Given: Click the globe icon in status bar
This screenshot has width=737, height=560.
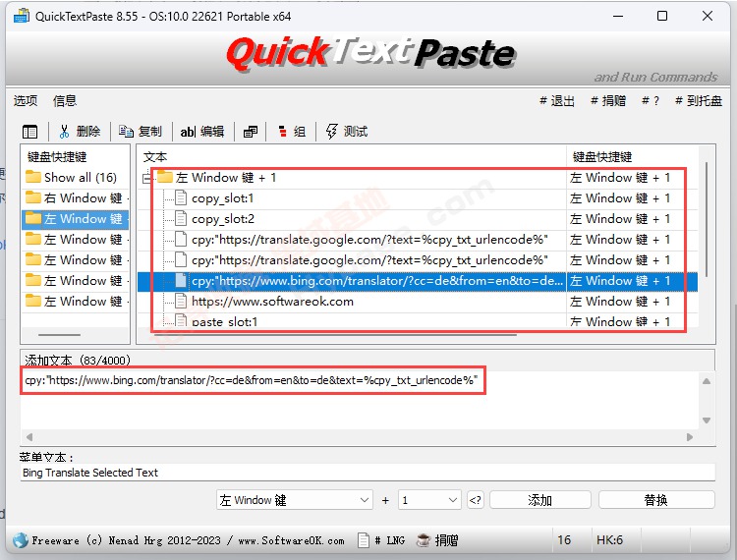Looking at the screenshot, I should pyautogui.click(x=21, y=540).
